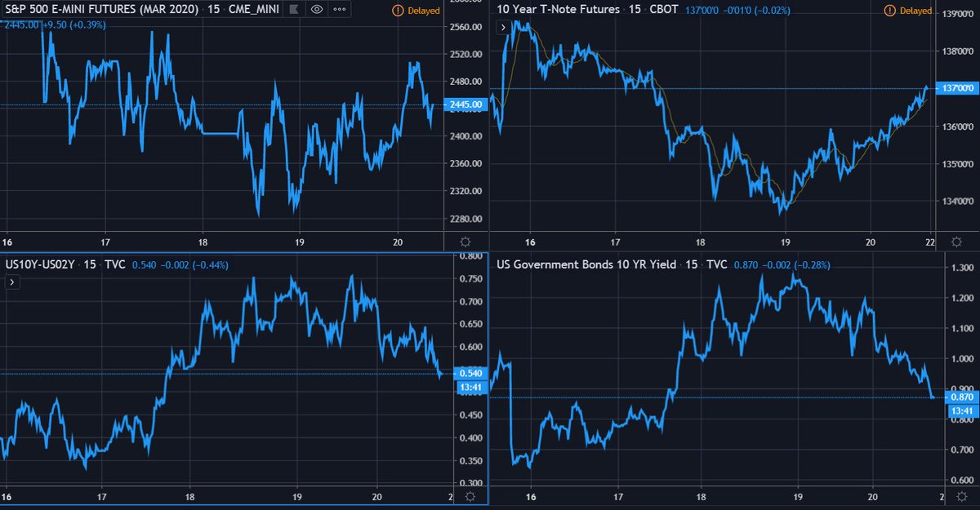Open chart settings gear on S&P 500 chart

465,242
